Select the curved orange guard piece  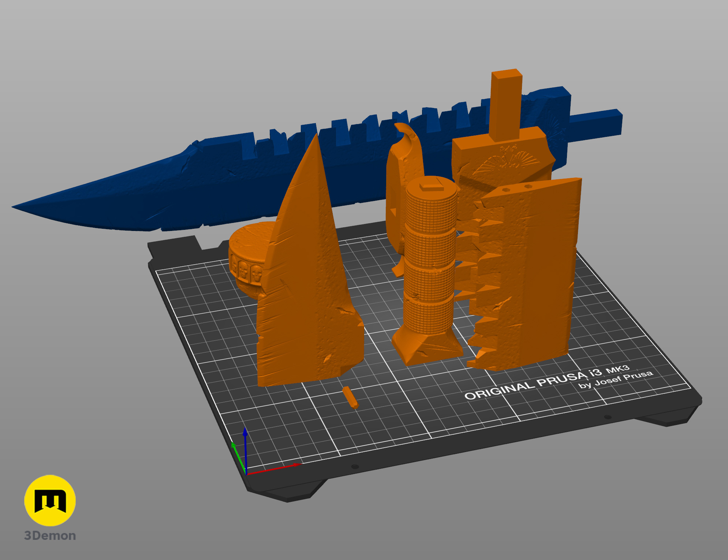tap(399, 176)
